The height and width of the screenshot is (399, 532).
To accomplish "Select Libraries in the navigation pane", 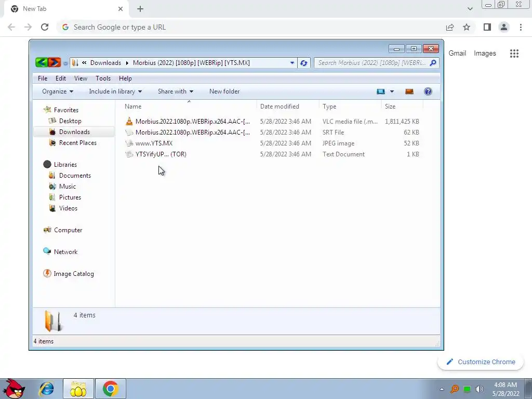I will click(65, 165).
